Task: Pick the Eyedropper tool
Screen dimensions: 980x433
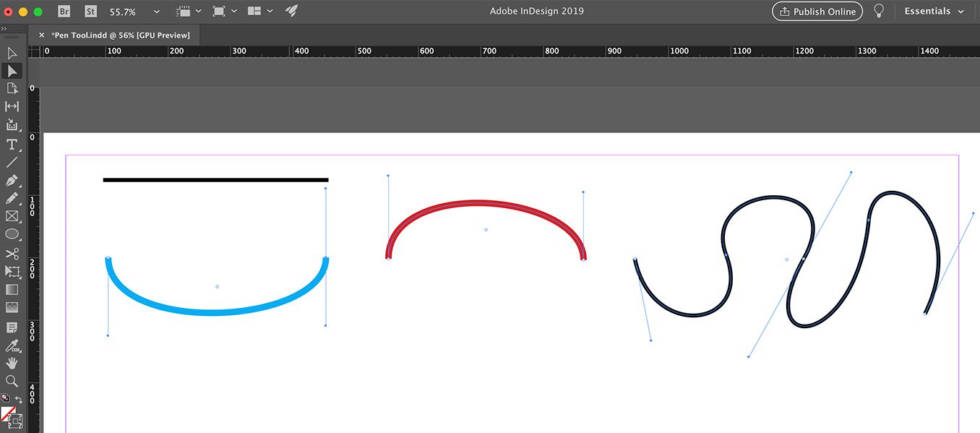Action: 12,346
